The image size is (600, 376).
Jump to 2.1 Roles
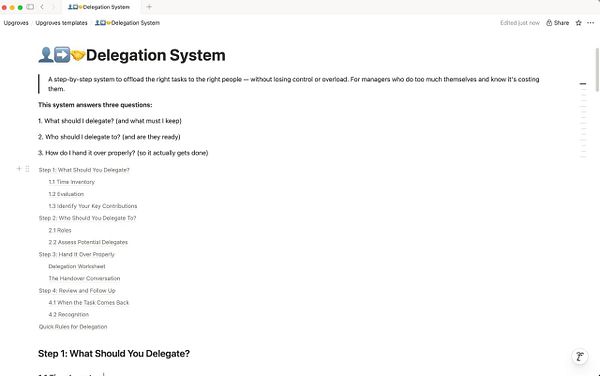(60, 230)
